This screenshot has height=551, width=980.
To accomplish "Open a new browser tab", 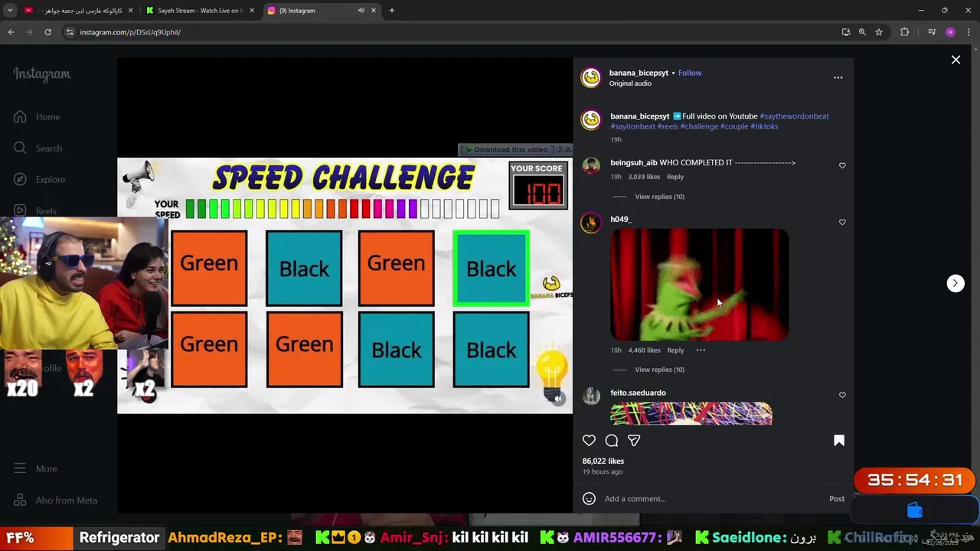I will coord(392,11).
